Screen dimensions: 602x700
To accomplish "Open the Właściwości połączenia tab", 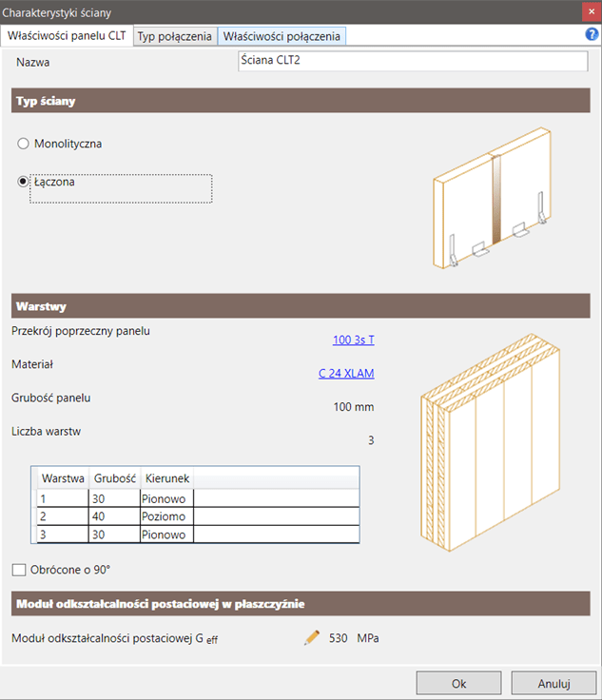I will click(282, 36).
